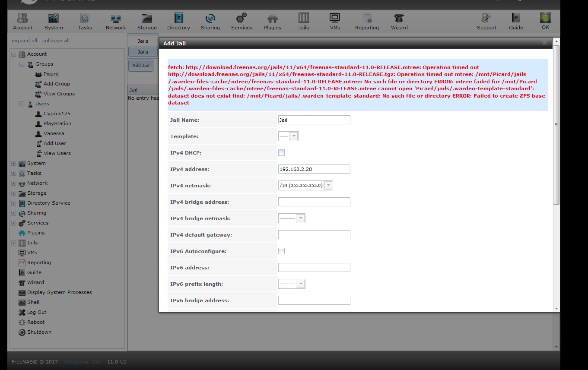Click the Log Out icon in the sidebar
The image size is (588, 370).
[22, 312]
